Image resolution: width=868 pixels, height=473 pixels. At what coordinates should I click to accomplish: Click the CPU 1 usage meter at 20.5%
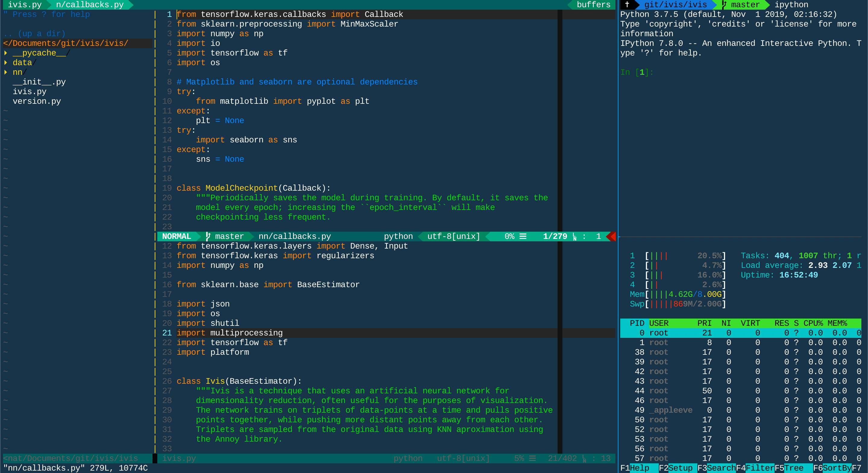coord(678,256)
